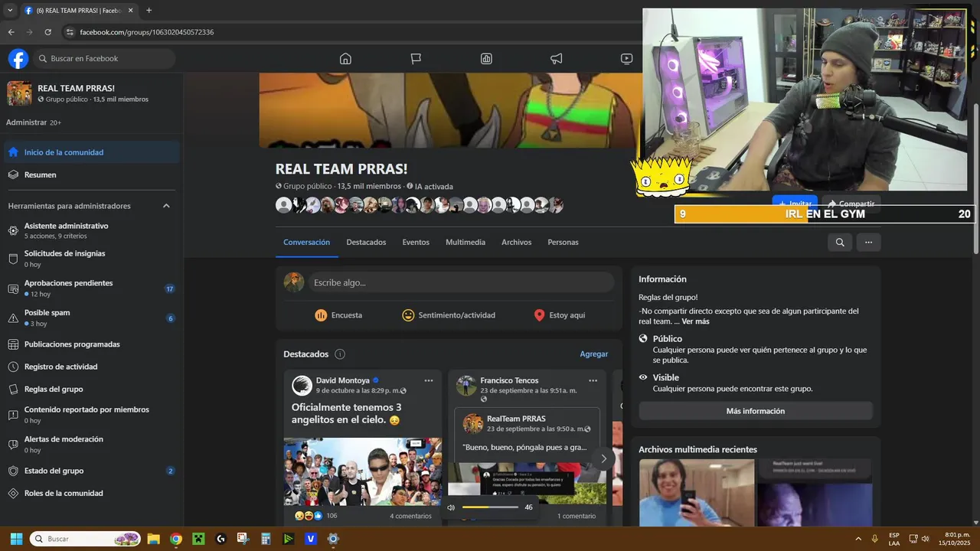Switch to the Destacados tab

[x=366, y=242]
